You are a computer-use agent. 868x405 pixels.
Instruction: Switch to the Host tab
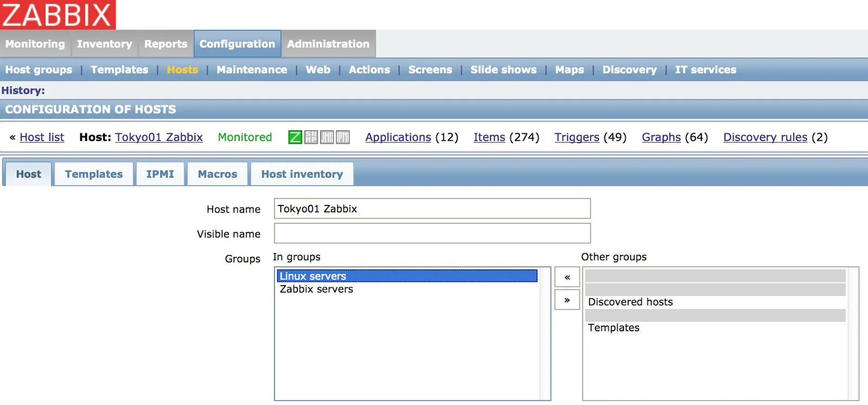(x=28, y=174)
